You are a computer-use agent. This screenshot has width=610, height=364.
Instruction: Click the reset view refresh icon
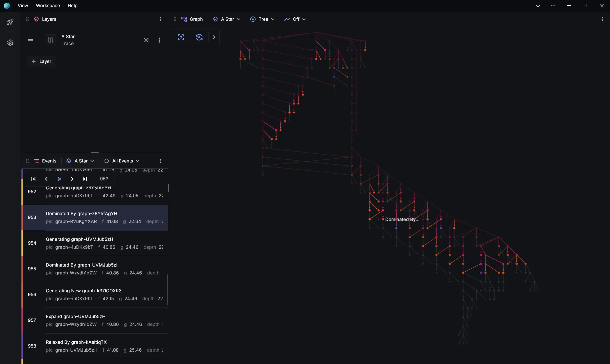tap(199, 37)
